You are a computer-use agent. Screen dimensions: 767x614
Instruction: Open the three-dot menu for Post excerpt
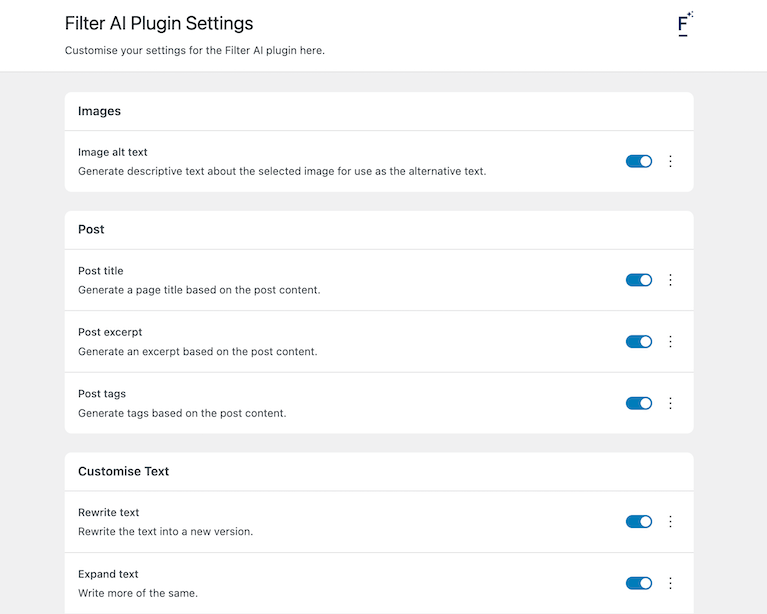670,341
